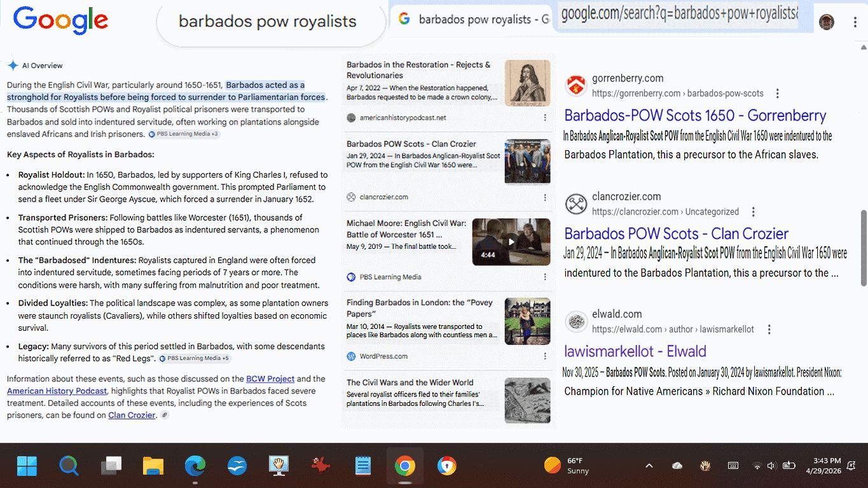Open more options for elwald.com result
This screenshot has height=488, width=868.
click(769, 330)
